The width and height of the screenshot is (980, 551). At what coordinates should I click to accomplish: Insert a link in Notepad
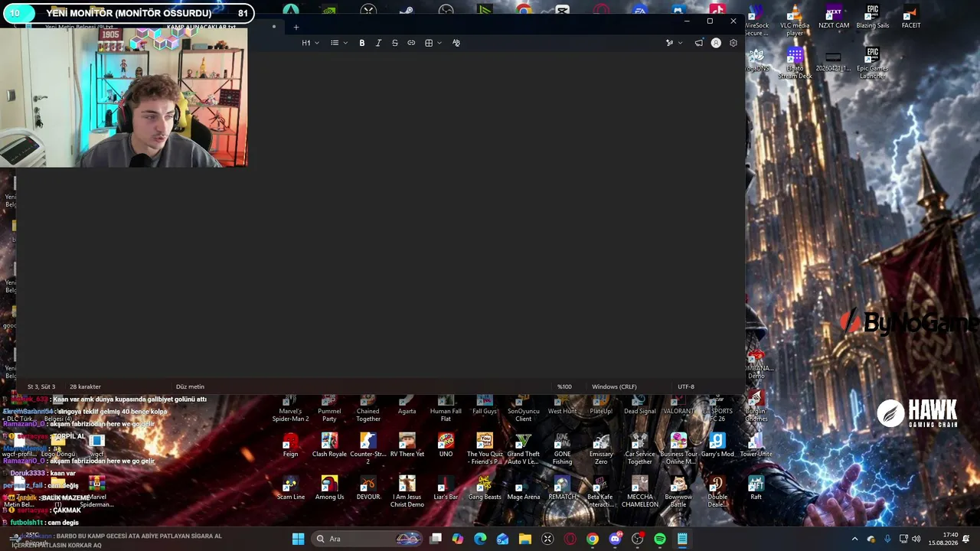411,43
